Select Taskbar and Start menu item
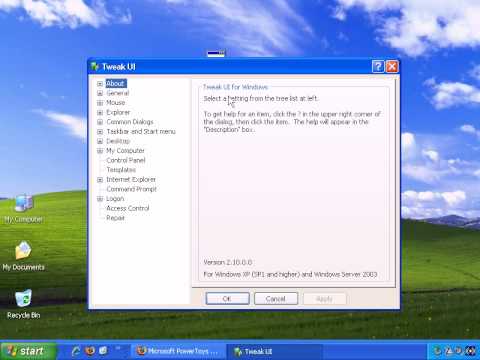 pos(141,132)
